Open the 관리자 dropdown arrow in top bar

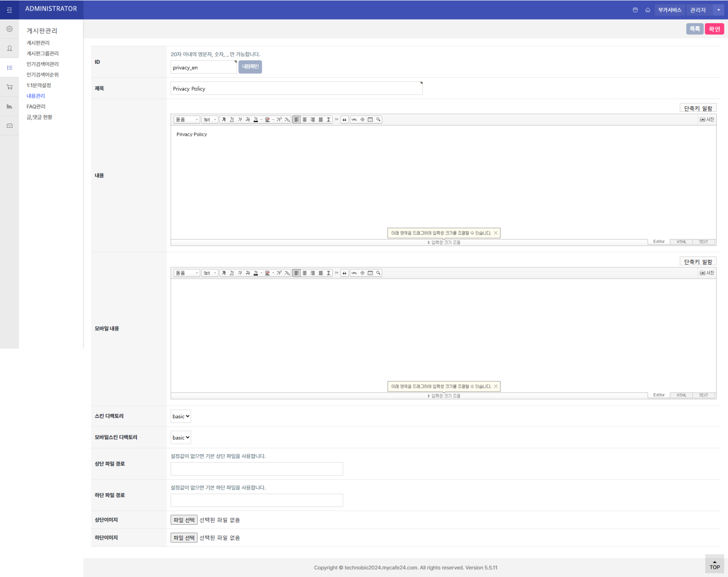click(x=718, y=10)
